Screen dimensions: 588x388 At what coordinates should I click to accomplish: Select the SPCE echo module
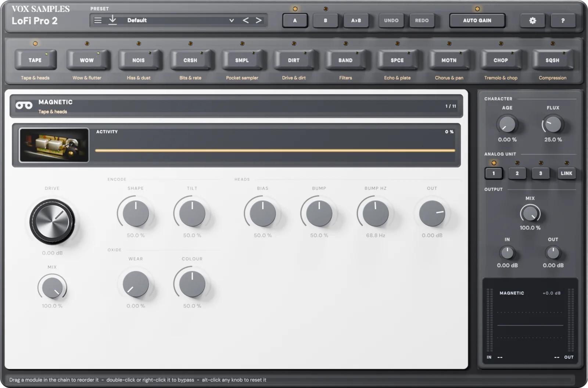397,60
